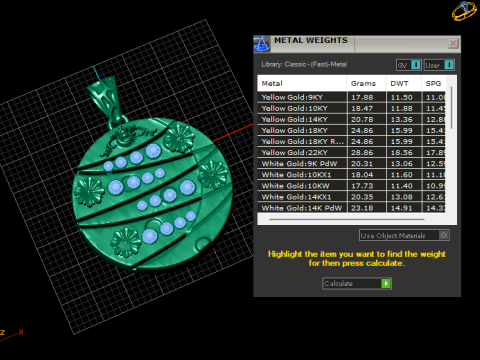The width and height of the screenshot is (480, 360).
Task: Close the Metal Weights panel
Action: [x=453, y=43]
